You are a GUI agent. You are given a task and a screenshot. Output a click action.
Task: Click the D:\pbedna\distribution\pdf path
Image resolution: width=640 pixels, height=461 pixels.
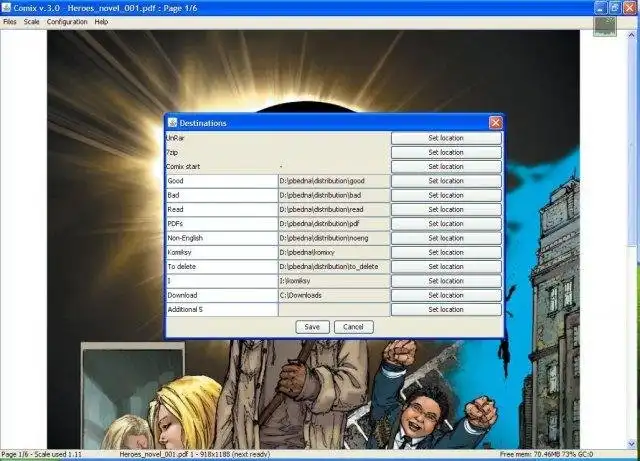click(x=334, y=224)
